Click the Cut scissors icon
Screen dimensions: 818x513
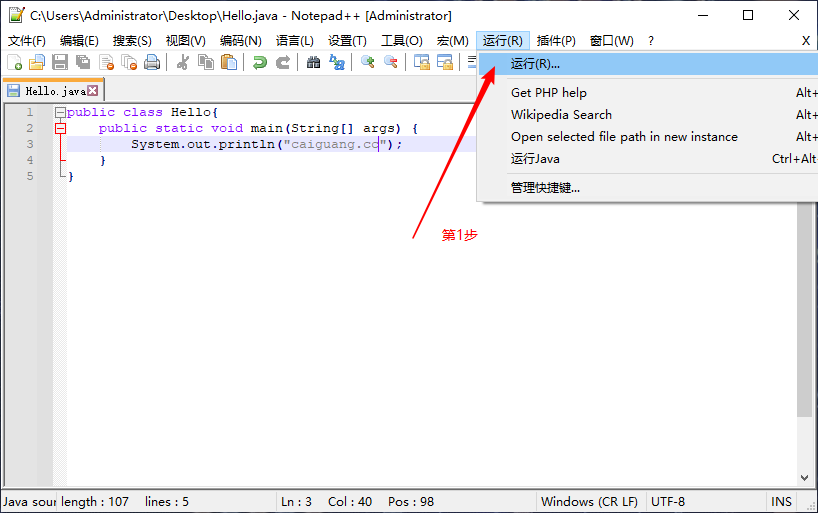coord(183,62)
